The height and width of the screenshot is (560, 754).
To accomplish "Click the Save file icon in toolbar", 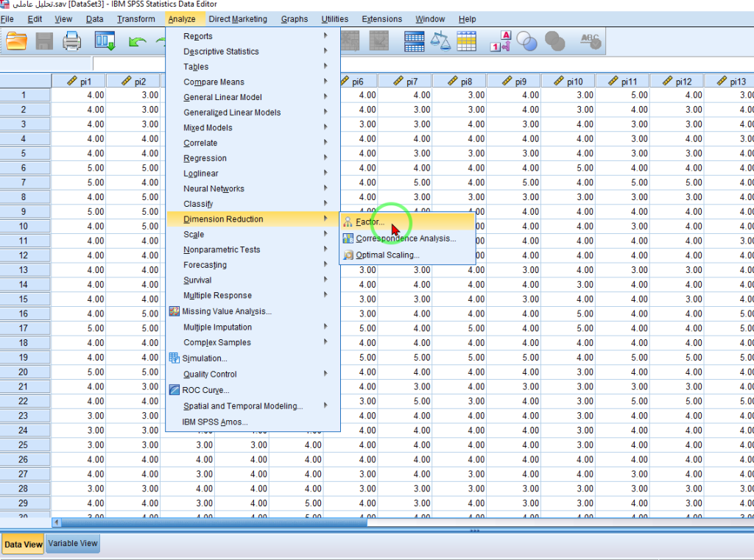I will (44, 42).
